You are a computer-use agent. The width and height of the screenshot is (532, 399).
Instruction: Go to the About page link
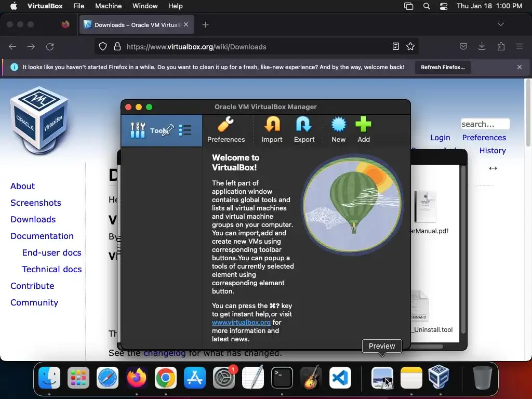click(x=22, y=186)
